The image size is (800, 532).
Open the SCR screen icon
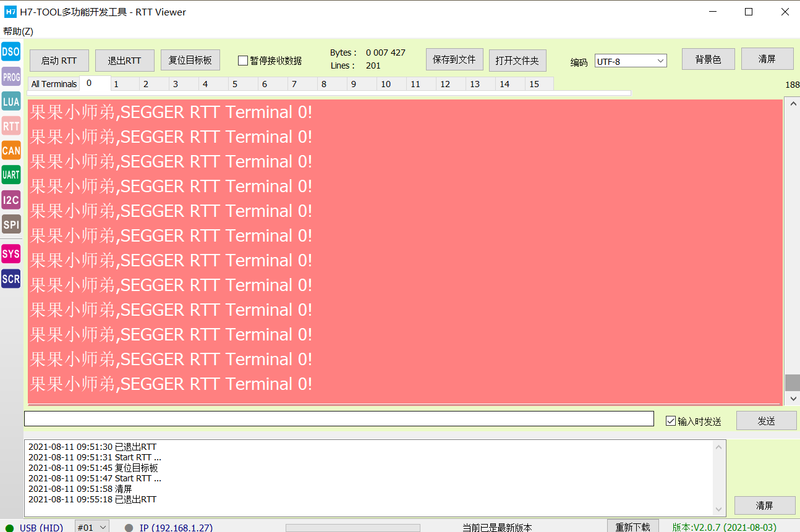(11, 279)
